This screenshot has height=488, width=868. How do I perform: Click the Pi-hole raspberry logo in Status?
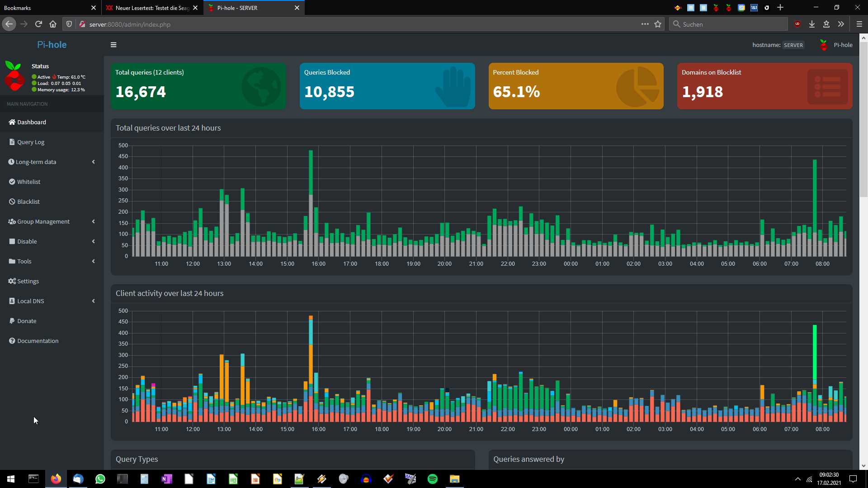tap(14, 76)
